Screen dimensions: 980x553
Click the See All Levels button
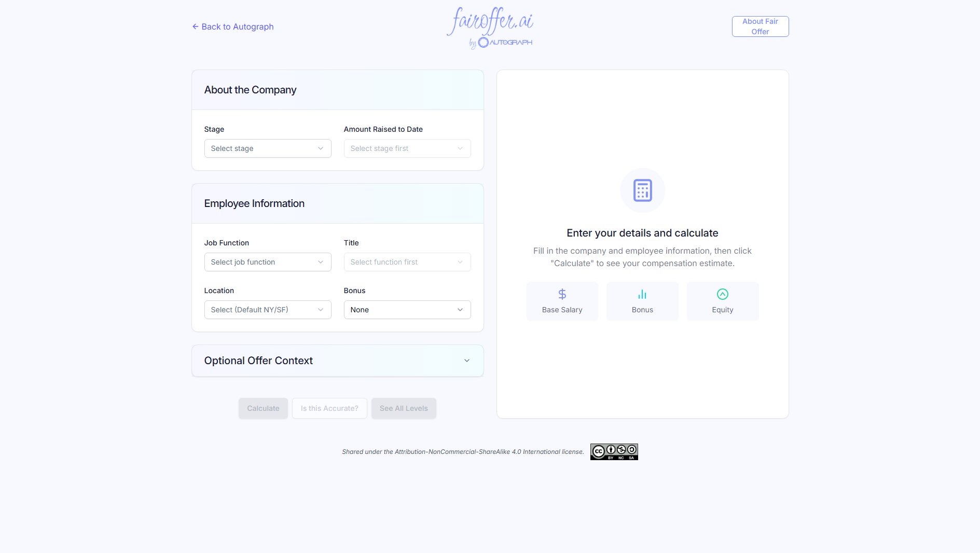click(404, 408)
